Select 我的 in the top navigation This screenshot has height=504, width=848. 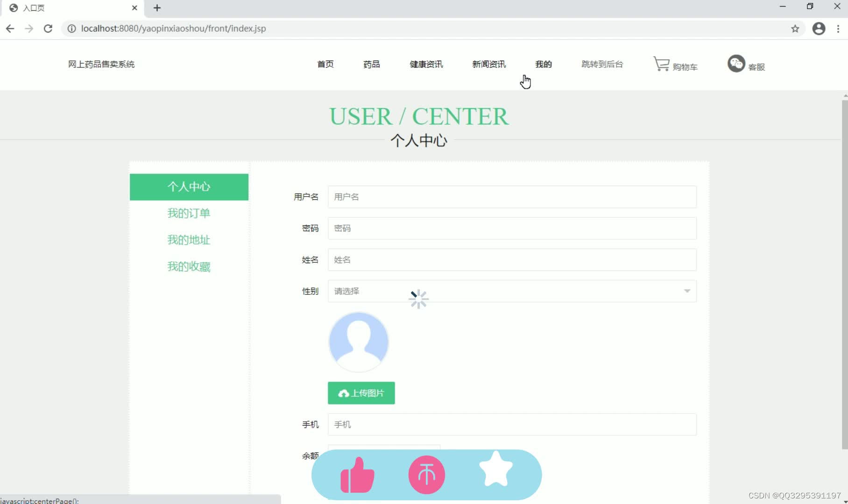pyautogui.click(x=544, y=64)
